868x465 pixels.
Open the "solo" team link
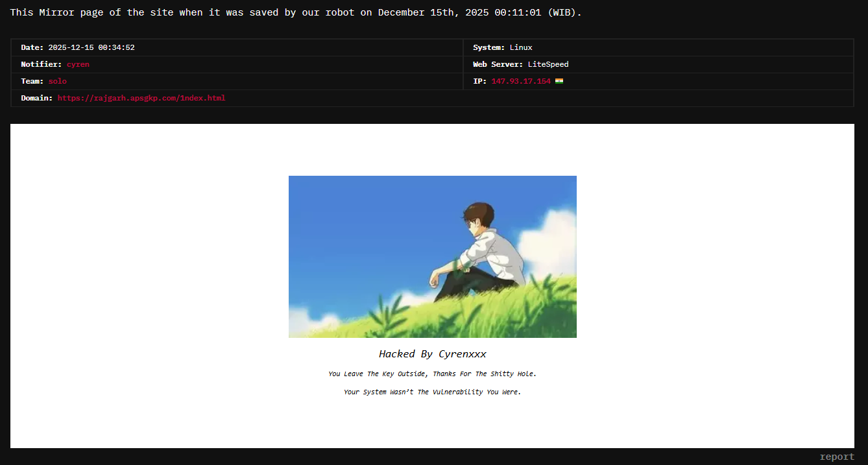click(x=57, y=81)
